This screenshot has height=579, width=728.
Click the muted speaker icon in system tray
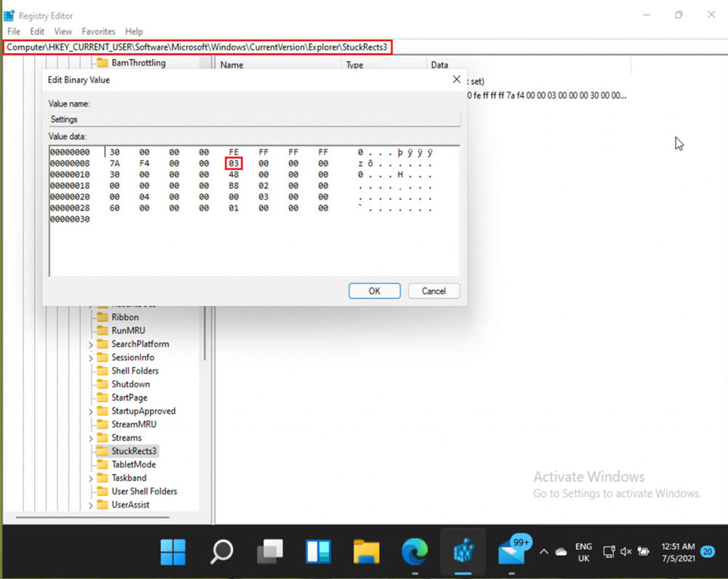pos(625,552)
